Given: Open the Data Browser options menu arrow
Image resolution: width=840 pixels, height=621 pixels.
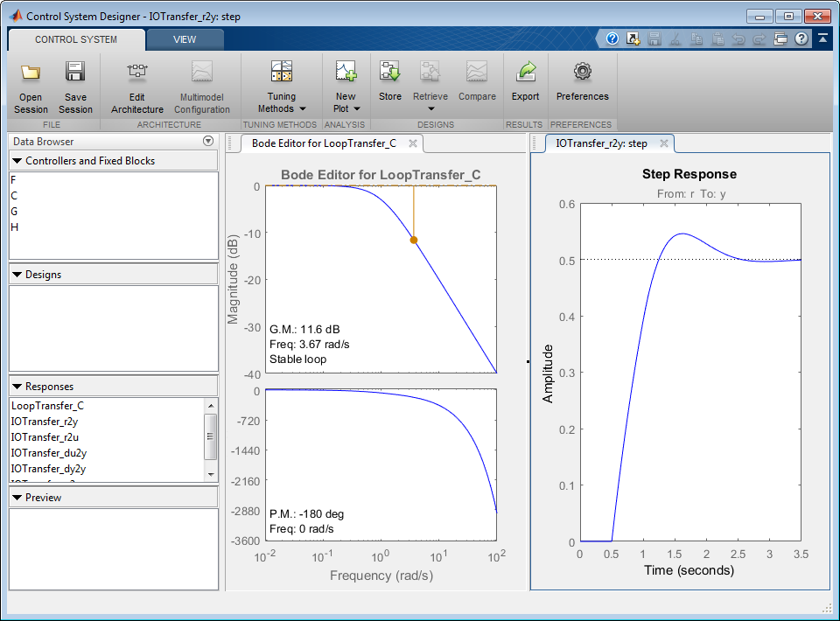Looking at the screenshot, I should pyautogui.click(x=208, y=142).
